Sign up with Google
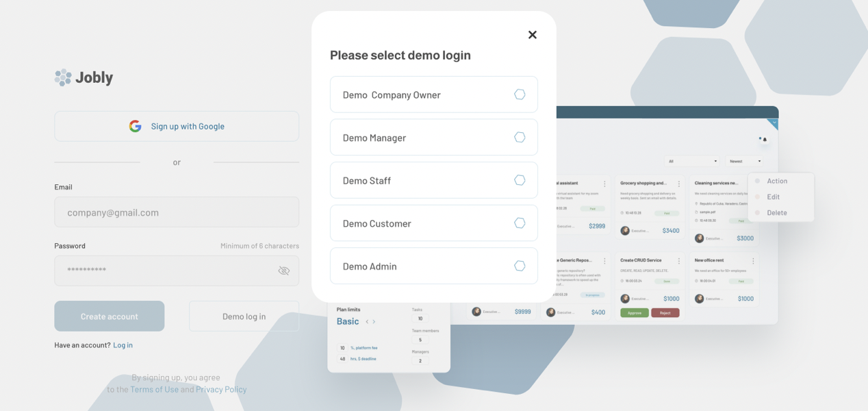The width and height of the screenshot is (868, 411). click(177, 126)
